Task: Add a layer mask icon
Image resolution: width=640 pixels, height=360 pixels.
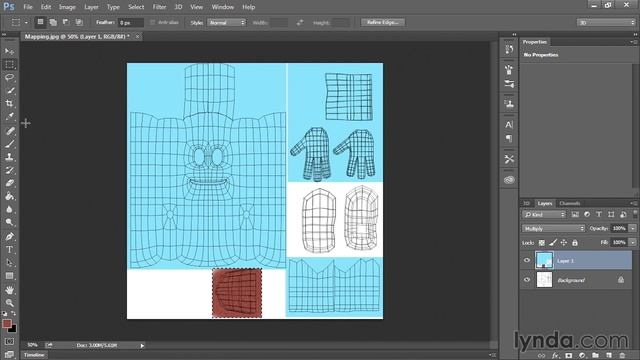Action: [x=569, y=356]
